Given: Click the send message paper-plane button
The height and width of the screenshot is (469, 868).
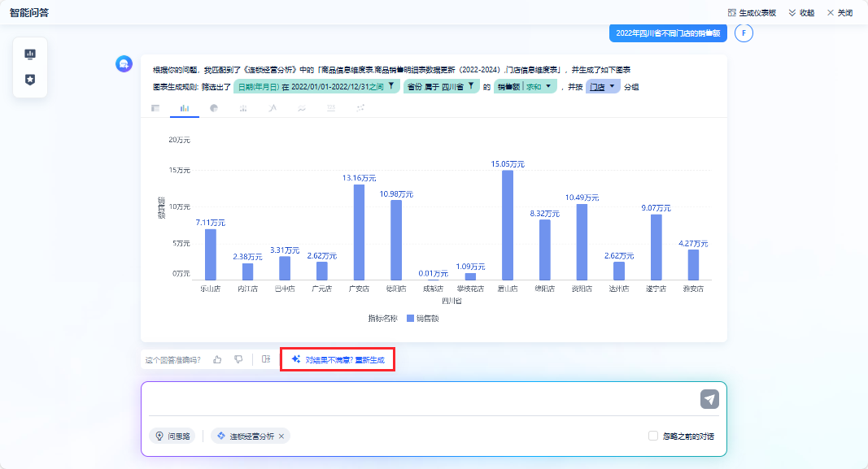Looking at the screenshot, I should (709, 399).
